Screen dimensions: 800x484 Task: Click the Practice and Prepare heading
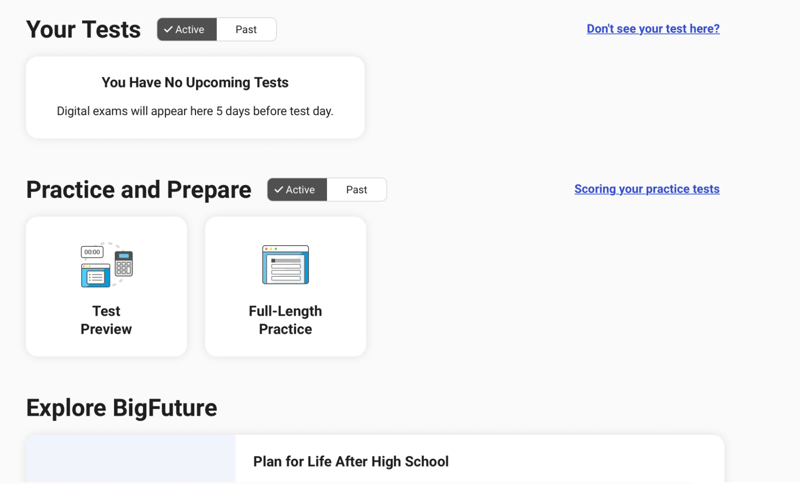[x=139, y=190]
